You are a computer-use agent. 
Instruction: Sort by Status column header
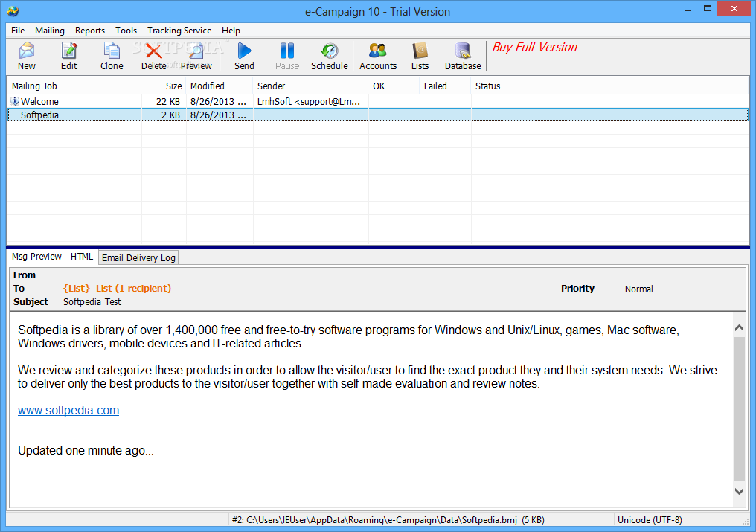609,86
